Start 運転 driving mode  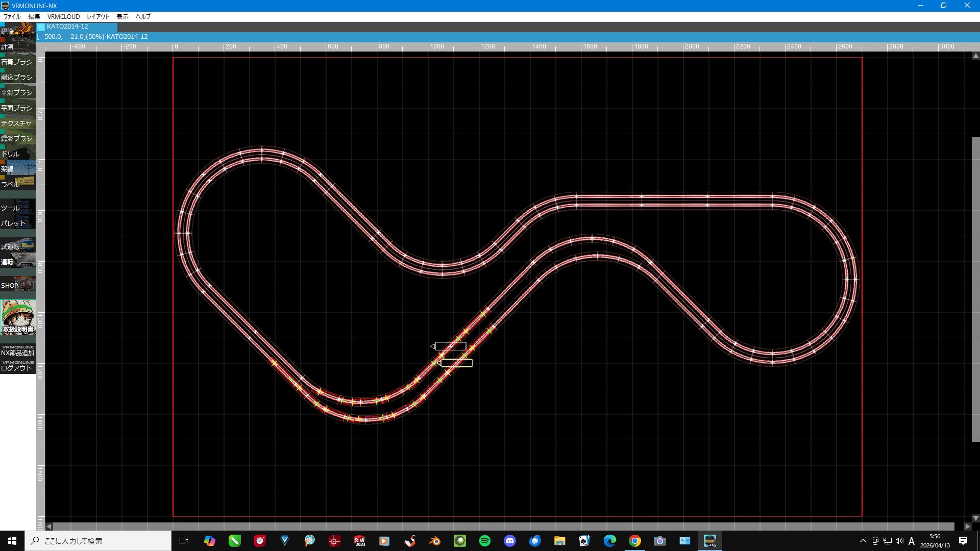click(18, 261)
